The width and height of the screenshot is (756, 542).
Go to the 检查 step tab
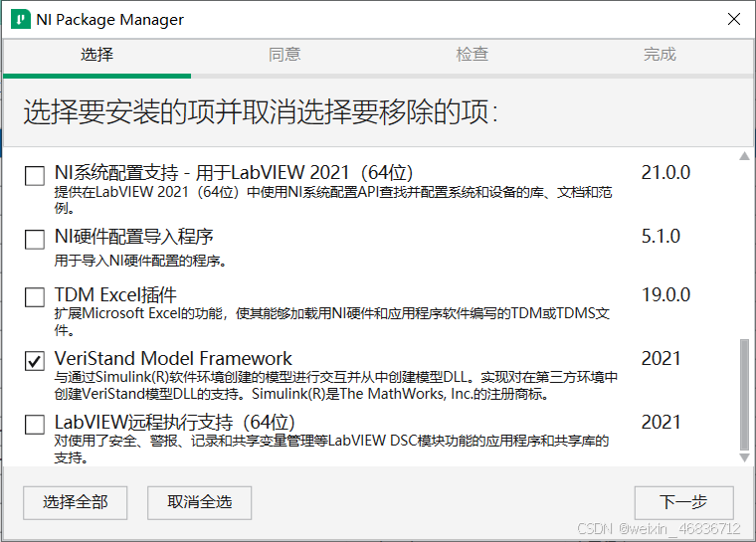472,55
